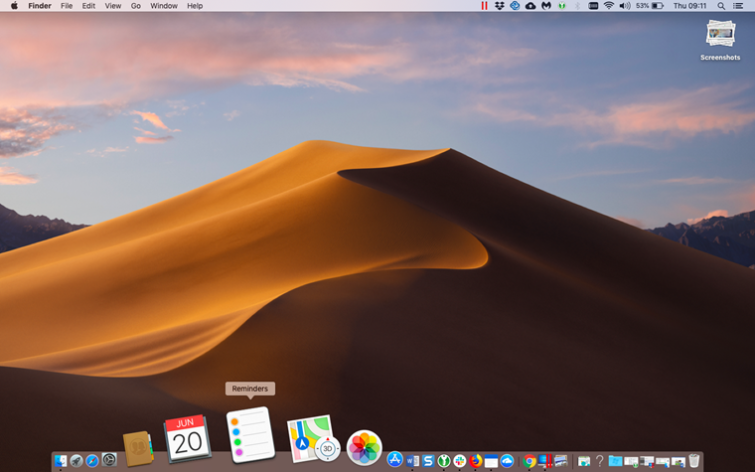Viewport: 755px width, 472px height.
Task: Click the question mark item in Dock
Action: 599,461
